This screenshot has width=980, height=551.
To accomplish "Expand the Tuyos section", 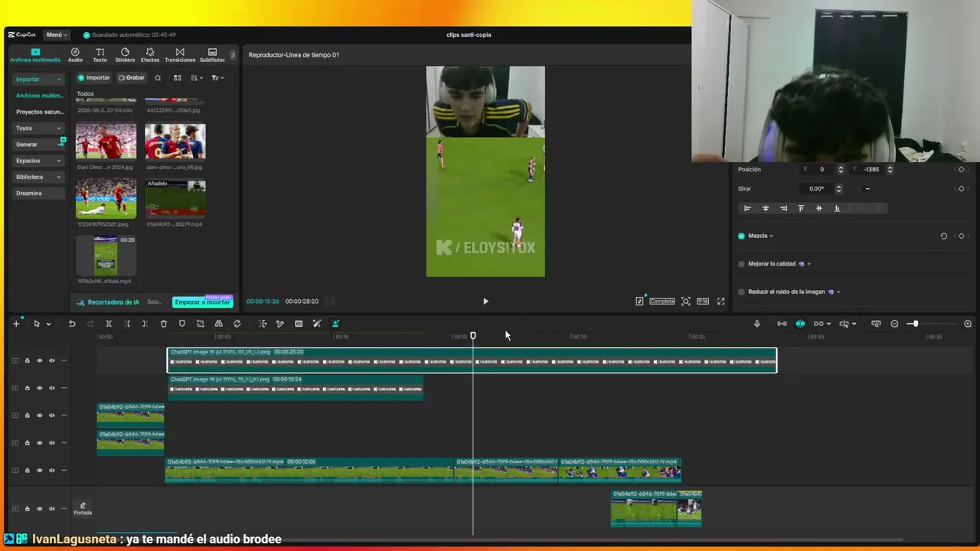I will coord(38,128).
